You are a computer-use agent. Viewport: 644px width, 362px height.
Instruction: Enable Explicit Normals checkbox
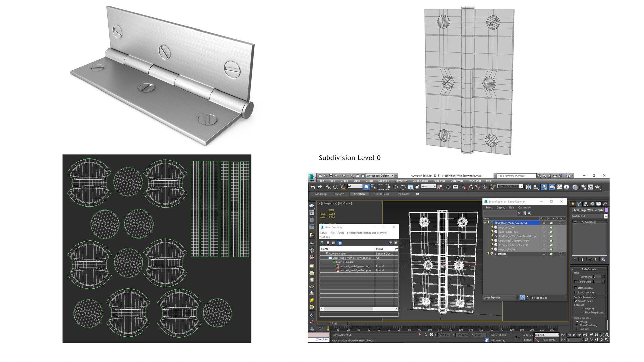click(x=576, y=292)
